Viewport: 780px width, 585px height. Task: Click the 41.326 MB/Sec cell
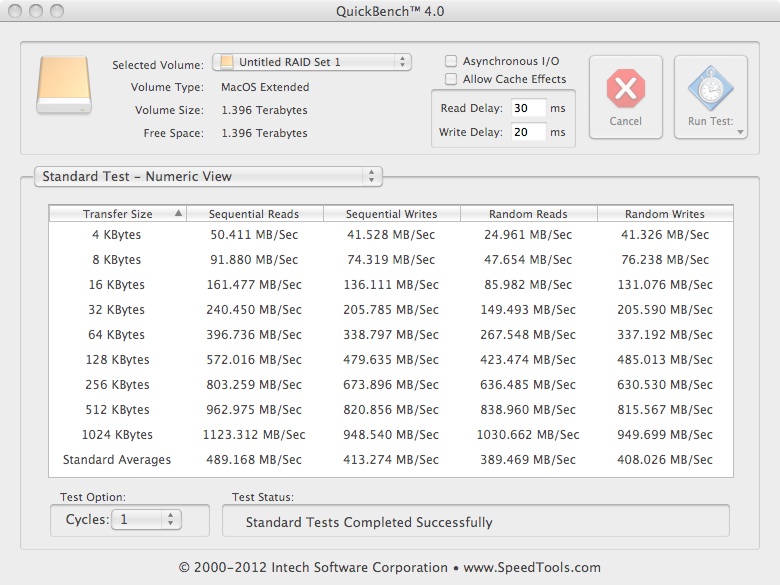click(x=665, y=235)
